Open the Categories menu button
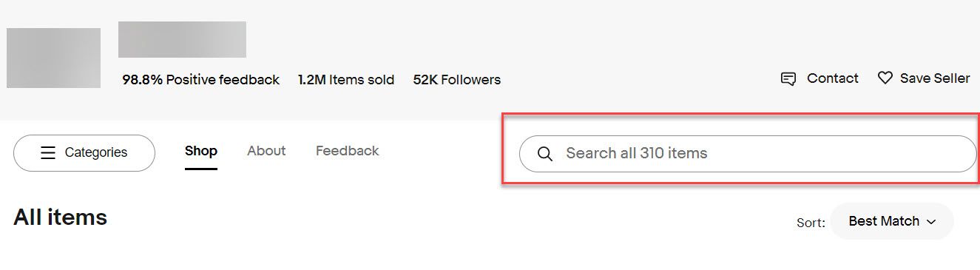The image size is (980, 270). [84, 153]
